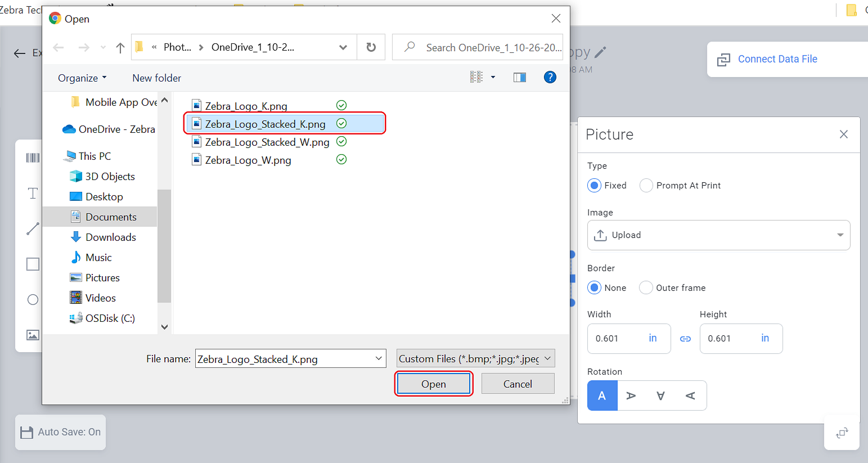Select the Ellipse tool

click(x=32, y=299)
